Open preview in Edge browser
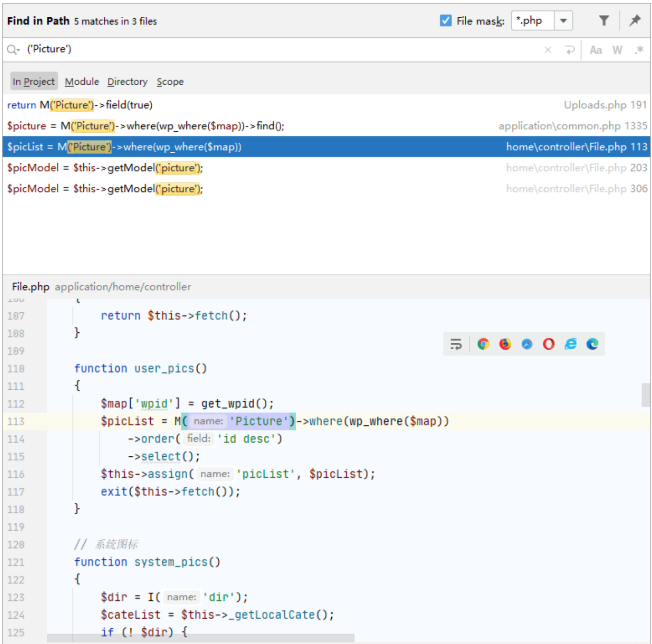Image resolution: width=652 pixels, height=644 pixels. pyautogui.click(x=592, y=344)
